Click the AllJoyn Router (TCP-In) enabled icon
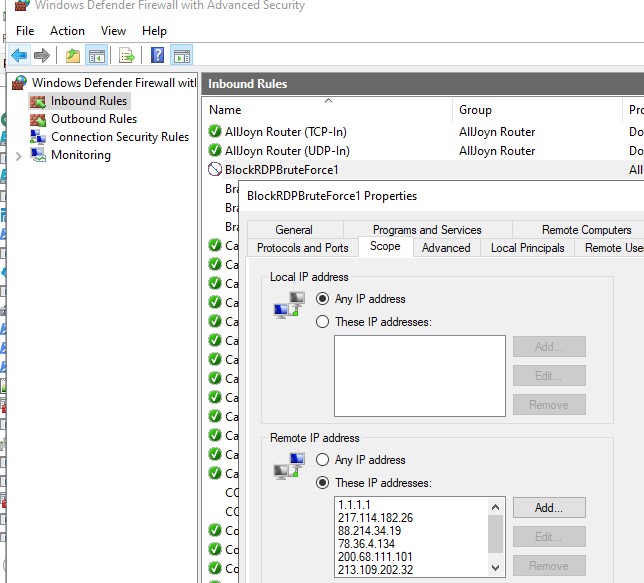Screen dimensions: 644x583 [215, 131]
